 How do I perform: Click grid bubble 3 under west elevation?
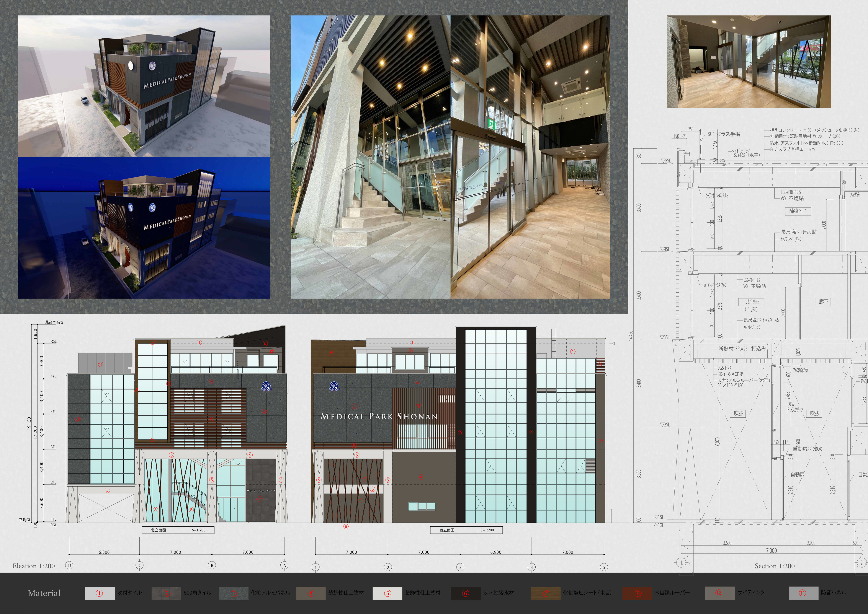click(x=460, y=567)
